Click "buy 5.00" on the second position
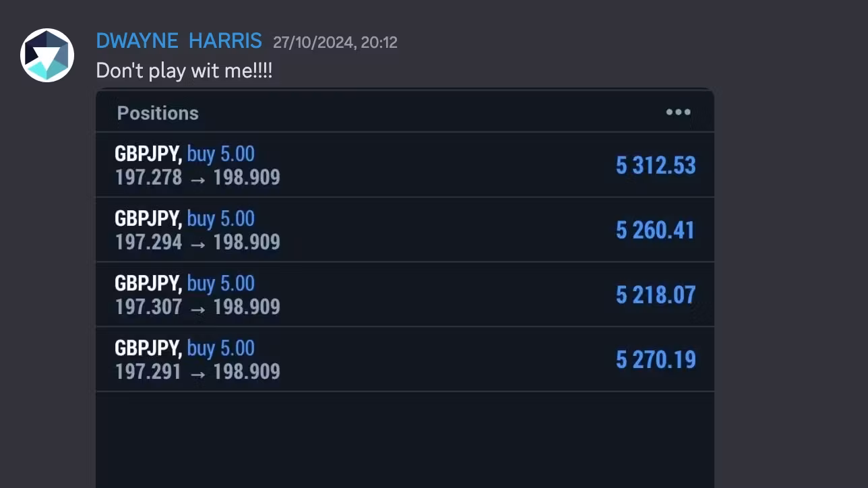868x488 pixels. pos(221,218)
